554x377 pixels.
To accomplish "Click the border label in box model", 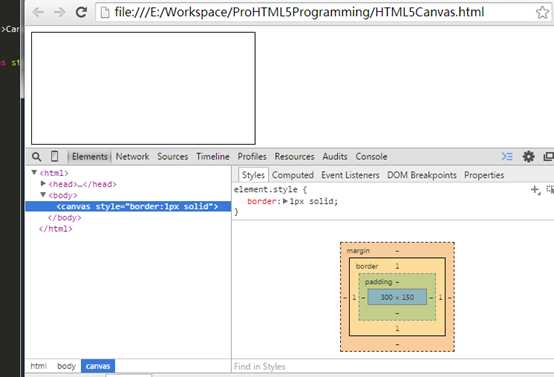I will click(367, 266).
